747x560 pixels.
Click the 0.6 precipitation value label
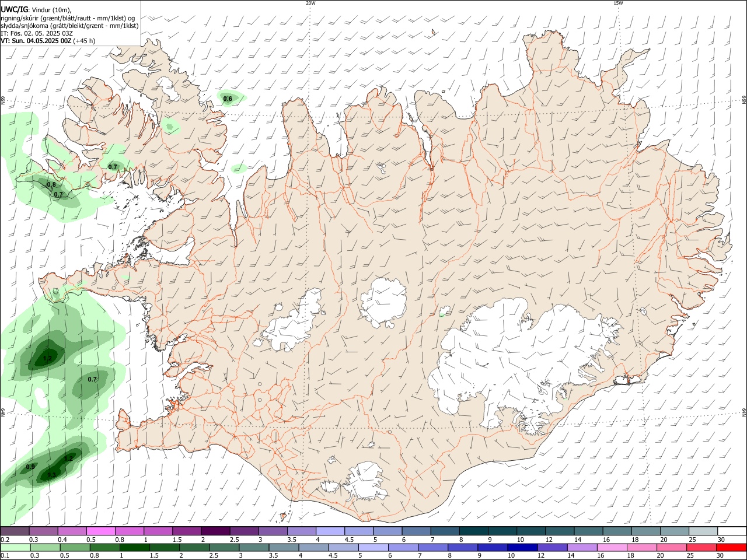point(228,99)
